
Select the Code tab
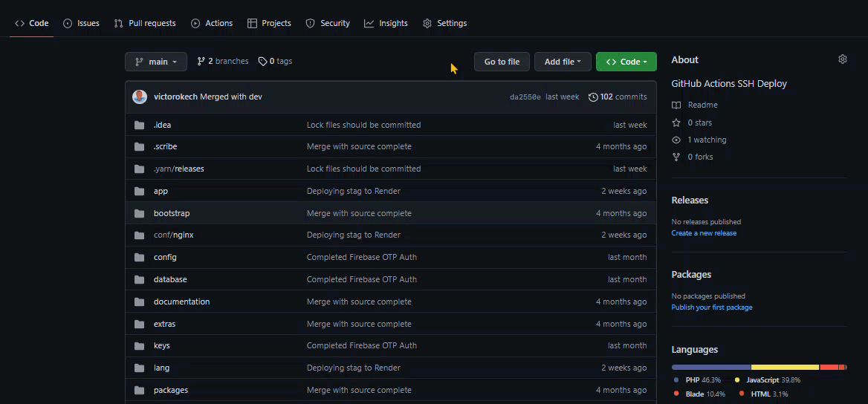point(31,23)
